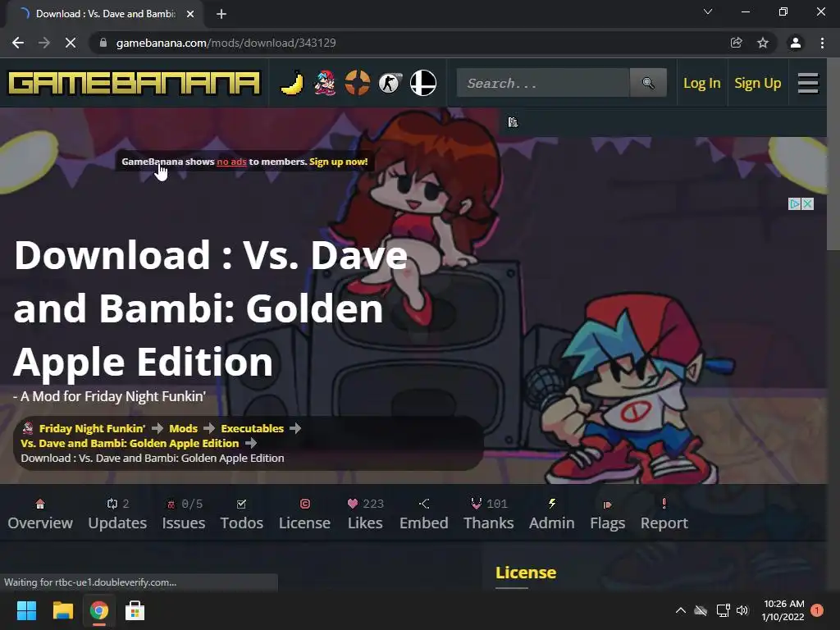Screen dimensions: 840x630
Task: Switch to the Updates tab
Action: 117,514
